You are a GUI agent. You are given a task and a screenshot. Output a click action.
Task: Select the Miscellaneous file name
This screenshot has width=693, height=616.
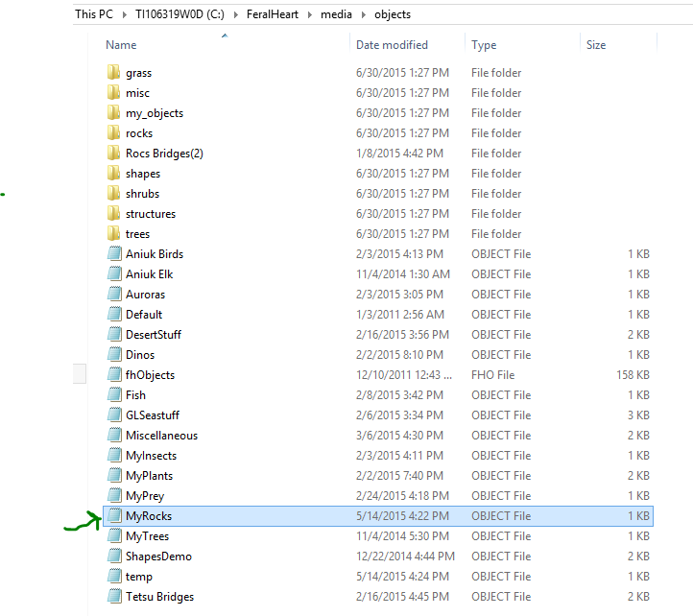(162, 436)
